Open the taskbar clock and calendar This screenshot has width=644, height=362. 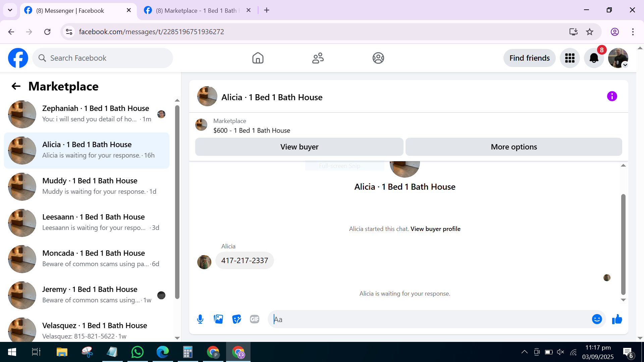pos(598,352)
